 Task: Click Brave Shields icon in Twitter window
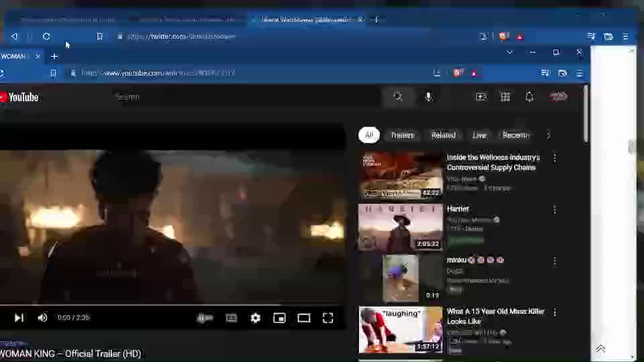coord(503,36)
